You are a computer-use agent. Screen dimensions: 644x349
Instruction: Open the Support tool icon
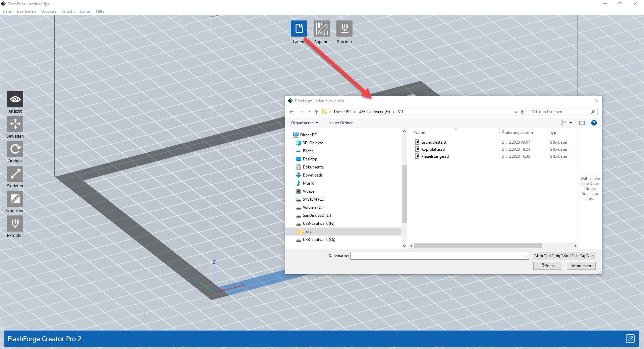(322, 29)
